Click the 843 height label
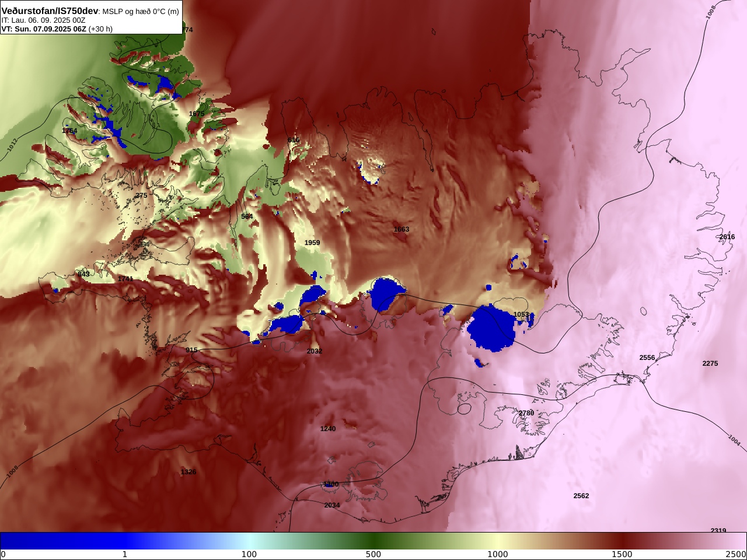The width and height of the screenshot is (747, 560). pyautogui.click(x=83, y=274)
